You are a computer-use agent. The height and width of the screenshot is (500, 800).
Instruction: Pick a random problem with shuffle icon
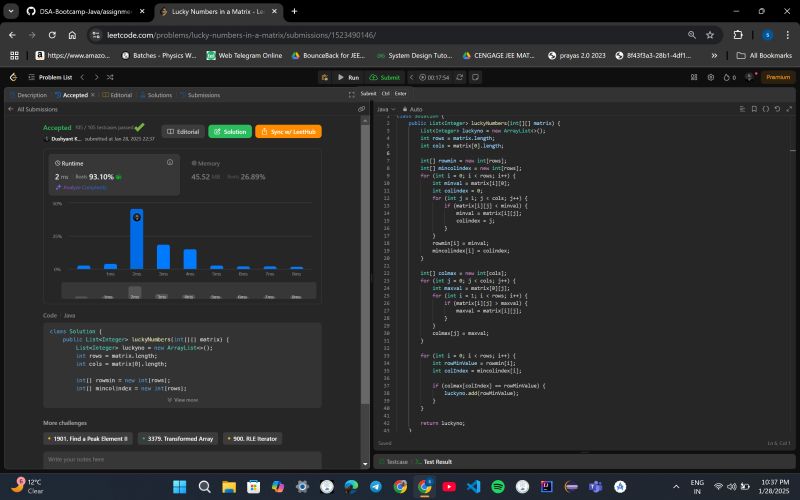pyautogui.click(x=110, y=77)
